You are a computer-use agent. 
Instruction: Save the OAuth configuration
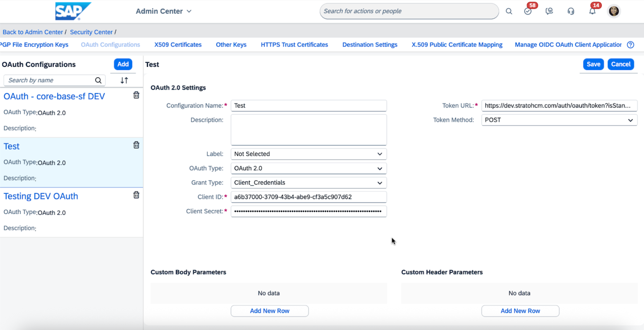(x=593, y=64)
